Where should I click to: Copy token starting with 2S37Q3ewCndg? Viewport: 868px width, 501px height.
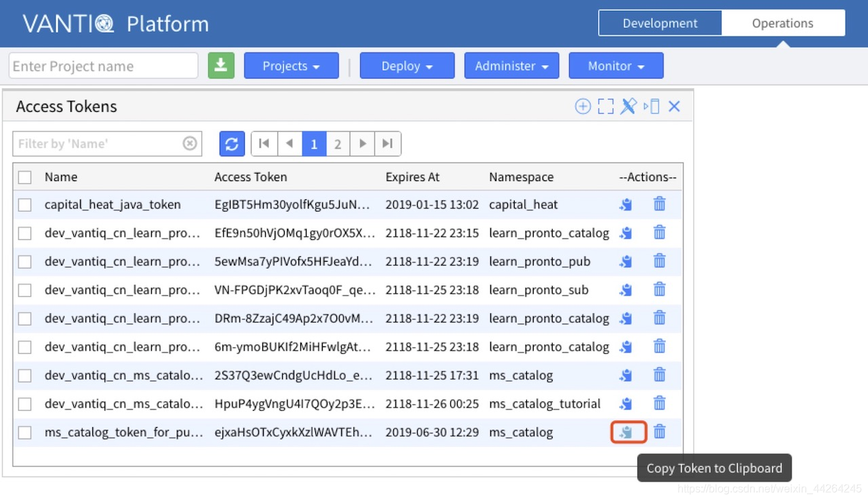point(626,376)
